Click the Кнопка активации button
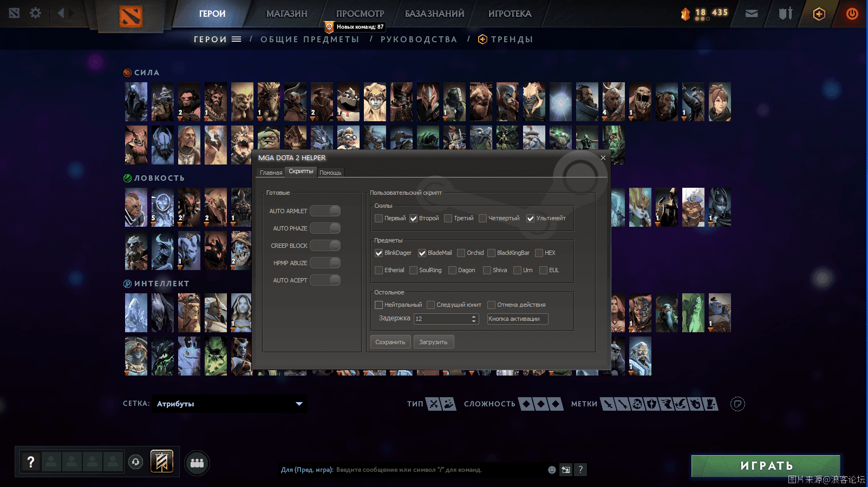 (x=518, y=319)
